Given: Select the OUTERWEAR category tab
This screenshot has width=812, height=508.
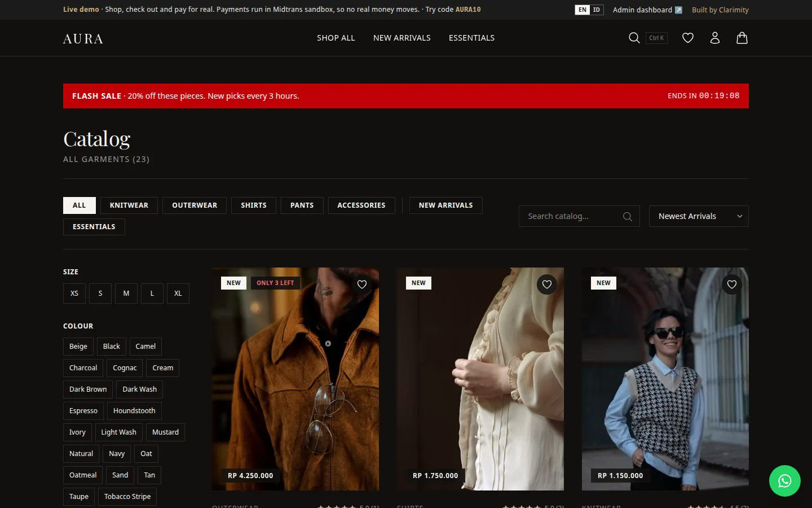Looking at the screenshot, I should click(x=195, y=205).
